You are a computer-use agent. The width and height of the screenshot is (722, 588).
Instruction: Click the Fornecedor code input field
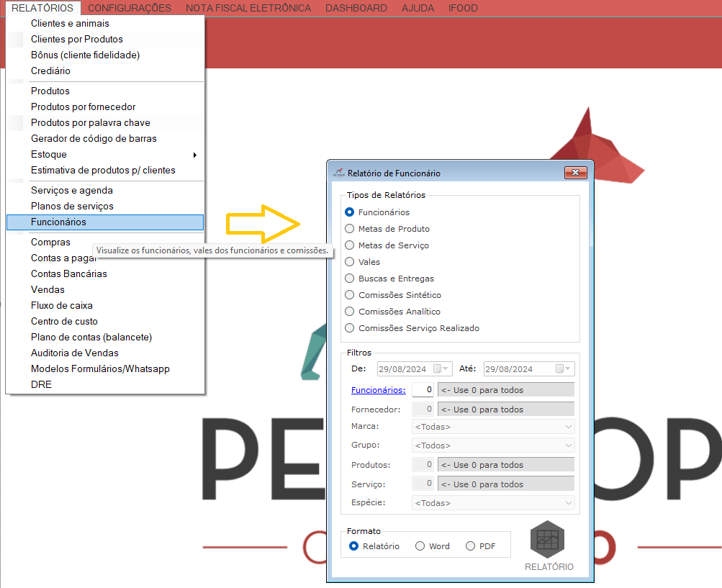[x=423, y=410]
